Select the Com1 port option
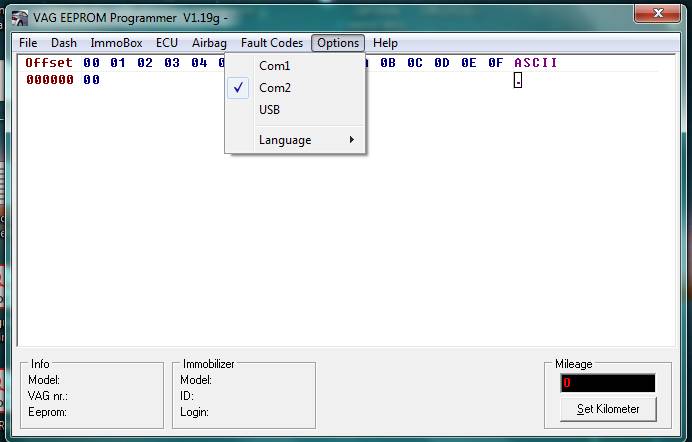This screenshot has width=692, height=442. click(x=274, y=65)
